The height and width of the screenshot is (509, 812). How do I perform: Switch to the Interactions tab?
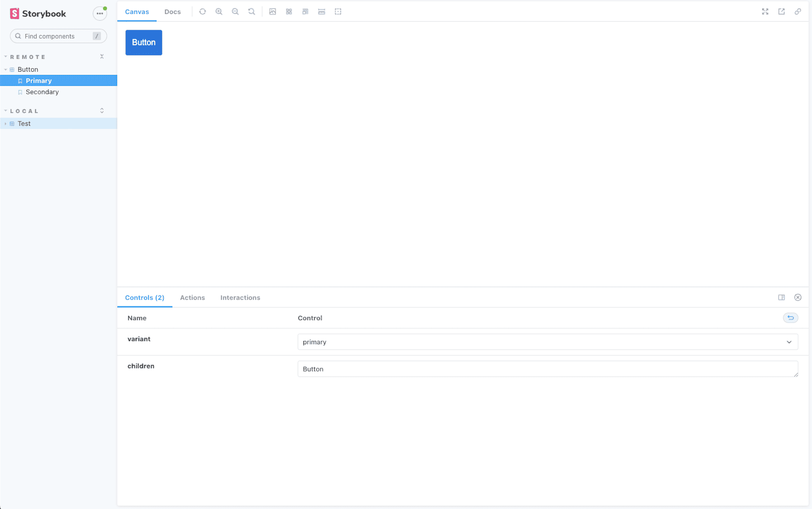pyautogui.click(x=240, y=297)
